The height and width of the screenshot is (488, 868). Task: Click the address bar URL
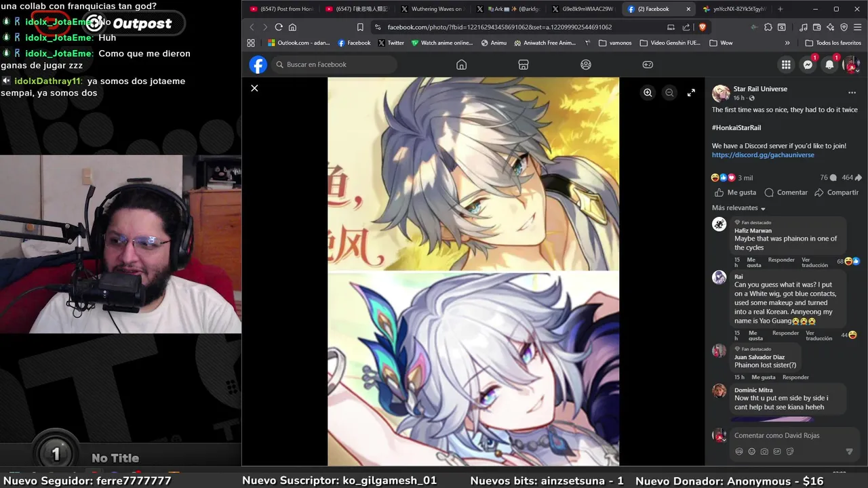click(x=499, y=27)
